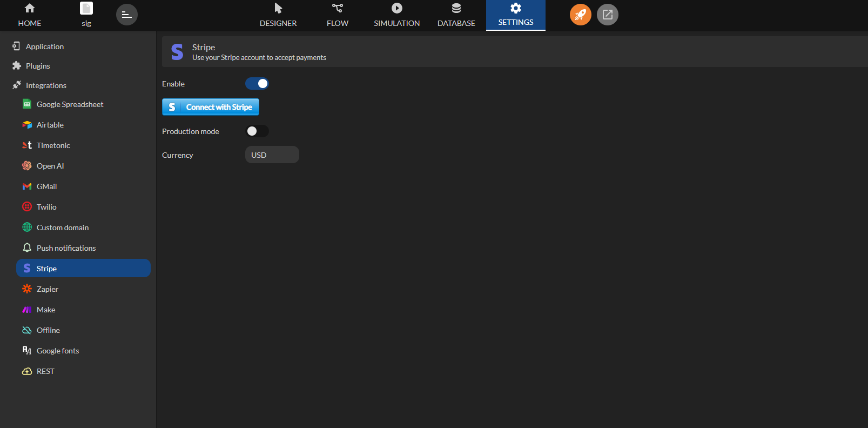Click the Currency label

pos(178,155)
